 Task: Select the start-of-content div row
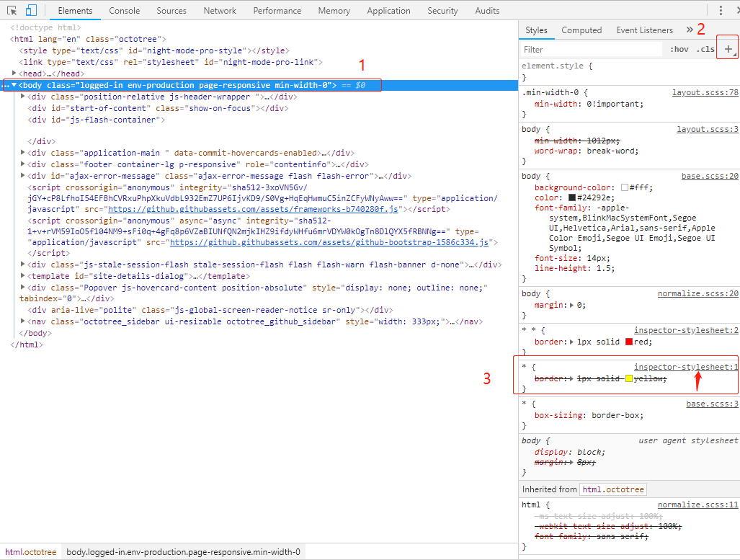pyautogui.click(x=158, y=108)
